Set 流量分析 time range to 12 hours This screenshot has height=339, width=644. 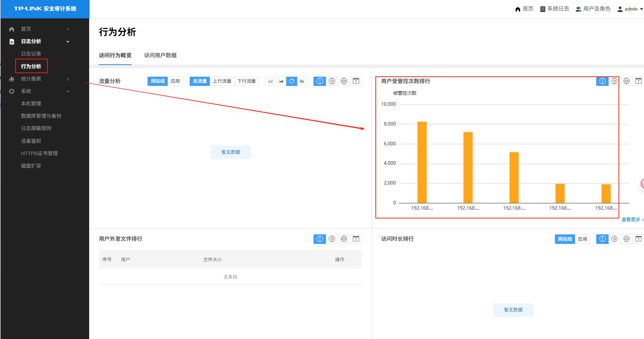point(332,81)
